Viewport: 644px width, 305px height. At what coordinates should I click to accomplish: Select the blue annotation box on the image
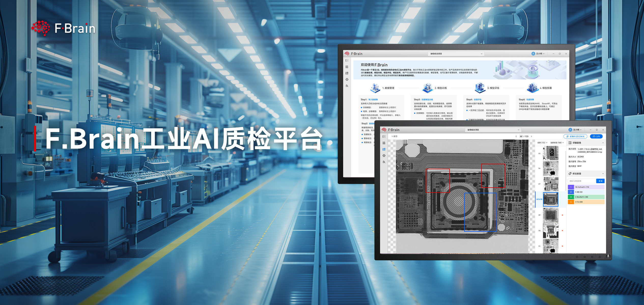coord(480,212)
